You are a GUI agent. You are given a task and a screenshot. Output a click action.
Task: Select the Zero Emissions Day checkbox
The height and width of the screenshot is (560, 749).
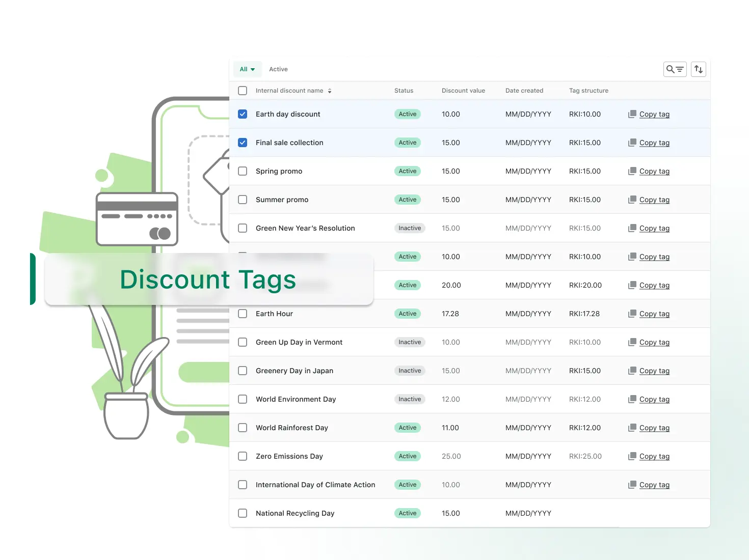pos(243,456)
